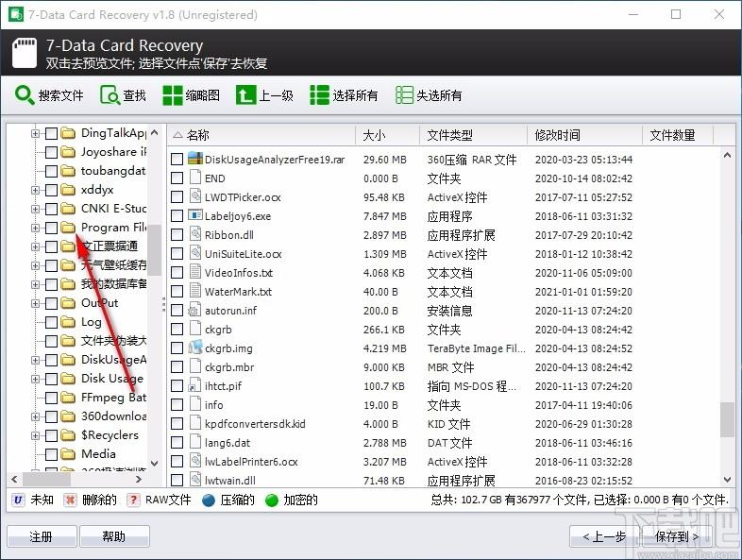Click the 压缩的 compressed blue dot
Viewport: 742px width, 560px height.
pyautogui.click(x=209, y=500)
